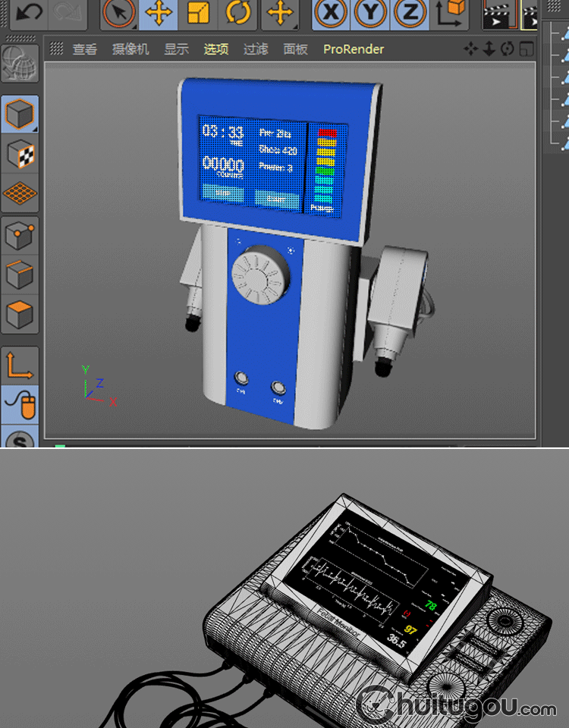Open the 过滤 filter menu
Image resolution: width=569 pixels, height=728 pixels.
pyautogui.click(x=256, y=49)
